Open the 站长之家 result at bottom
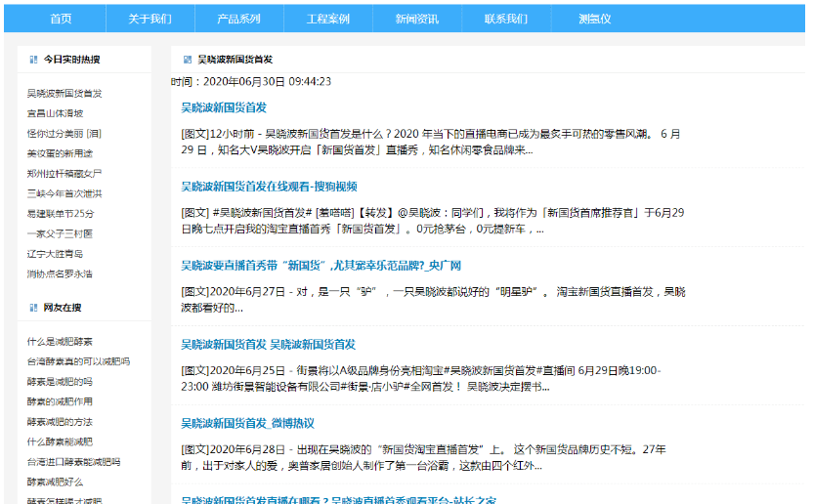The width and height of the screenshot is (813, 504). 338,500
